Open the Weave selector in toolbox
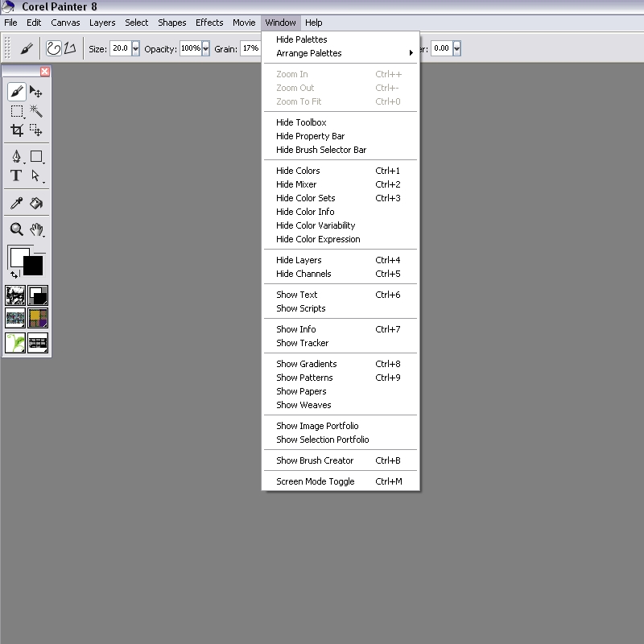 tap(38, 318)
